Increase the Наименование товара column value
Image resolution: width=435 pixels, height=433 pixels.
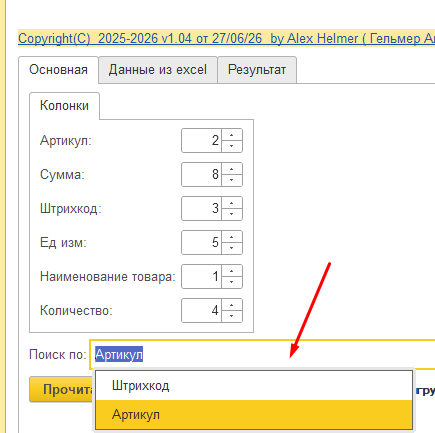pyautogui.click(x=232, y=271)
